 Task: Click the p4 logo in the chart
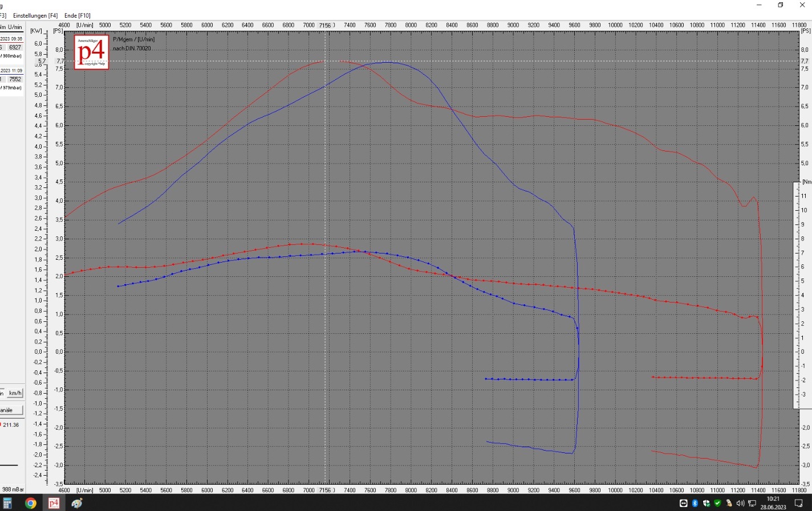91,52
